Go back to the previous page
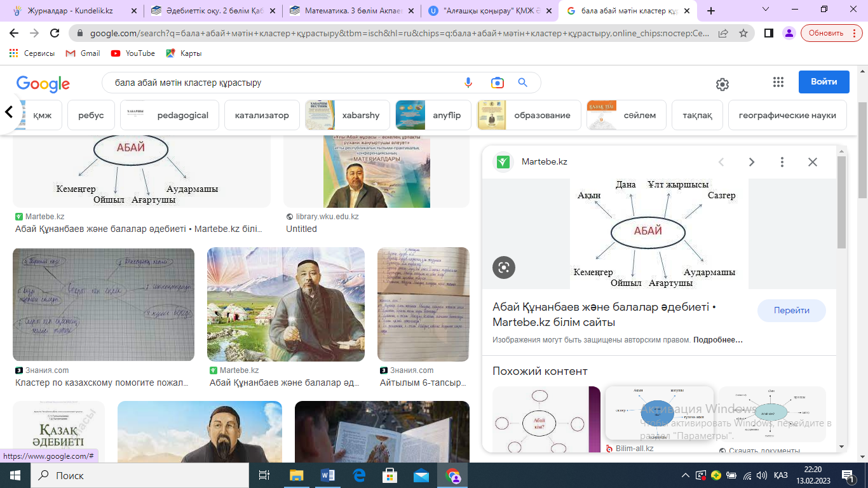Image resolution: width=868 pixels, height=488 pixels. pyautogui.click(x=14, y=34)
